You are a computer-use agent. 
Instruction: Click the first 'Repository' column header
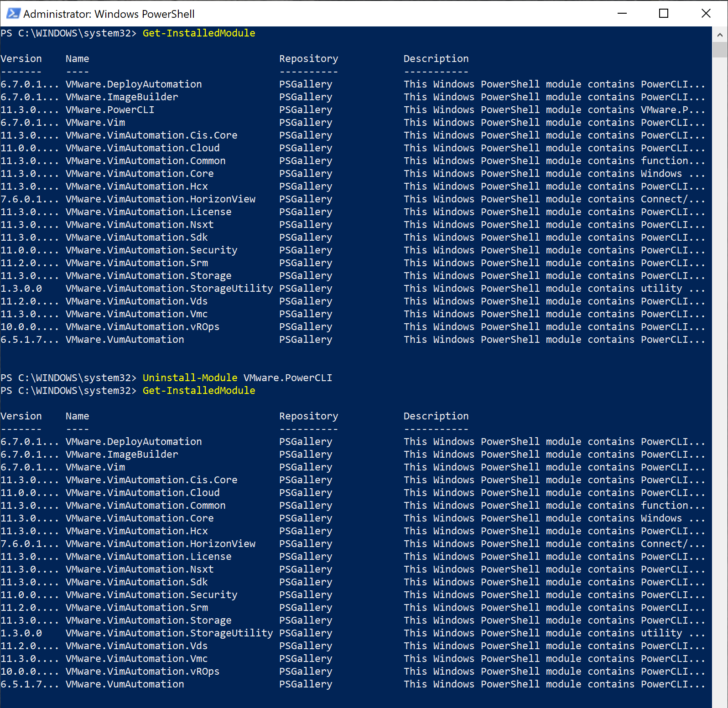pos(309,59)
